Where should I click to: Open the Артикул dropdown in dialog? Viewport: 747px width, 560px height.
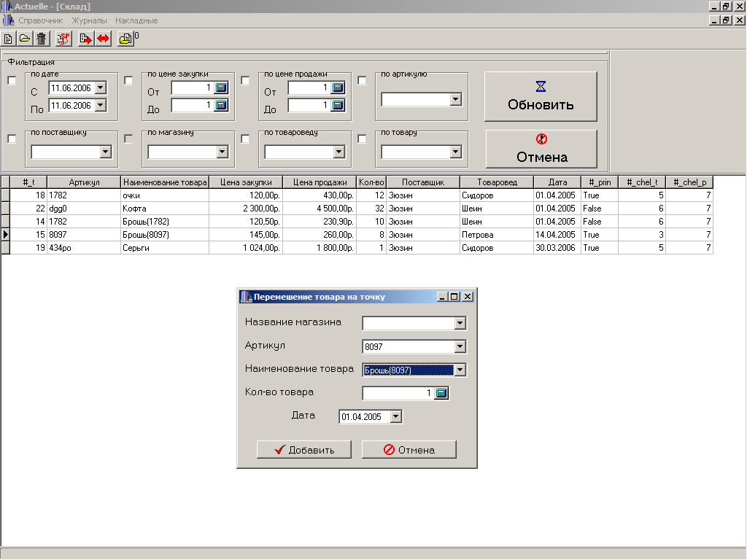460,347
